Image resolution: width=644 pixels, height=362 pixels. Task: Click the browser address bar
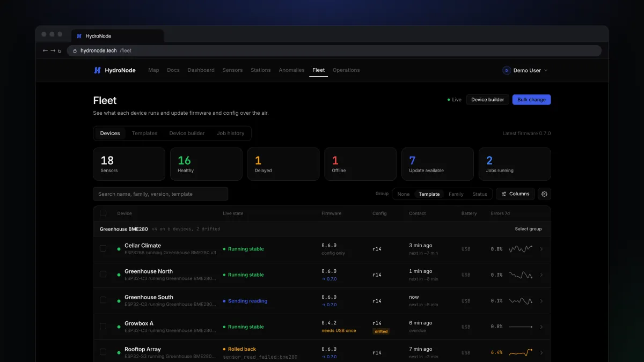click(x=334, y=50)
